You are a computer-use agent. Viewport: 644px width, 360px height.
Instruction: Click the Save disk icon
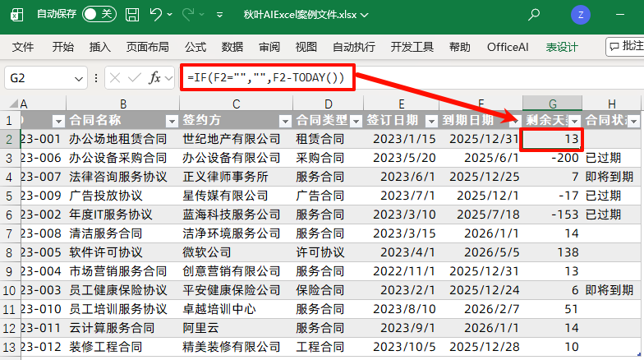coord(132,15)
